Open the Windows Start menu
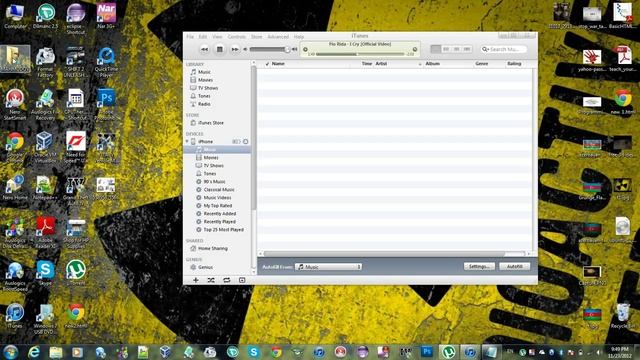 pos(11,352)
